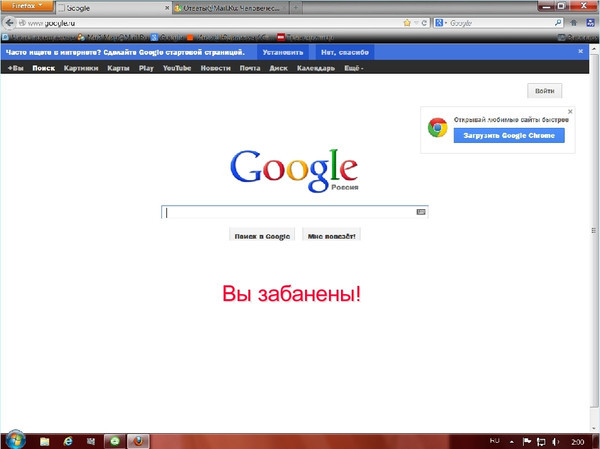This screenshot has height=449, width=600.
Task: Click the red Вы забанены! text
Action: pos(292,294)
